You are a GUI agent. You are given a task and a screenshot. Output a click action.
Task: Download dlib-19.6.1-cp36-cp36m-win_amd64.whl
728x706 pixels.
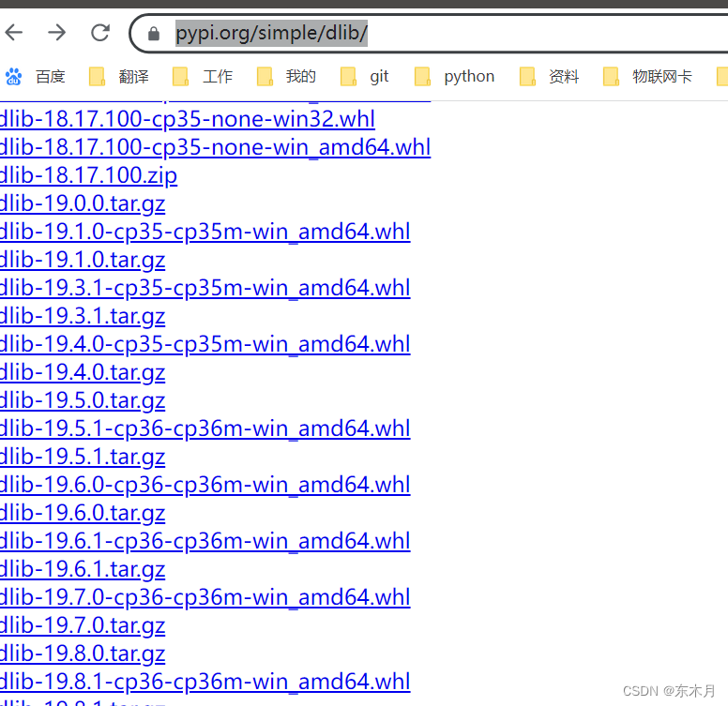click(x=205, y=541)
